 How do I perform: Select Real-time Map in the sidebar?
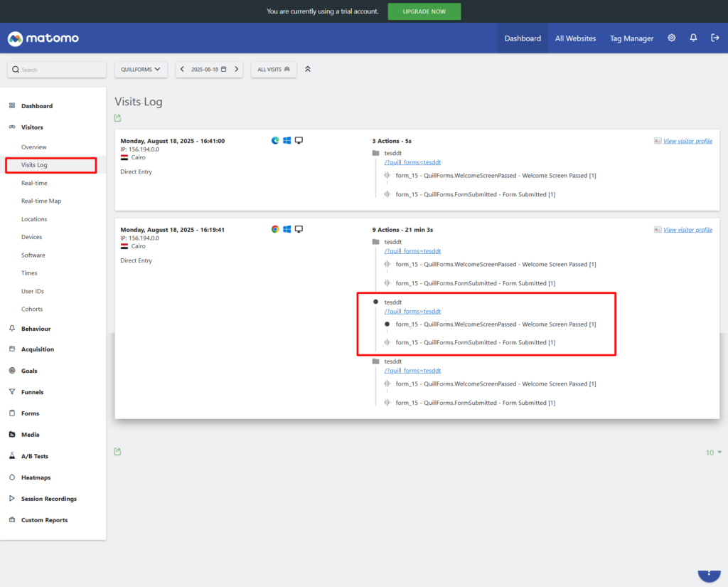[x=41, y=201]
